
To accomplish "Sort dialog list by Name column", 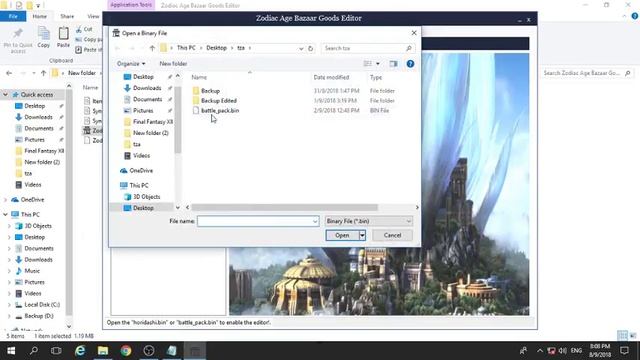I will (199, 77).
